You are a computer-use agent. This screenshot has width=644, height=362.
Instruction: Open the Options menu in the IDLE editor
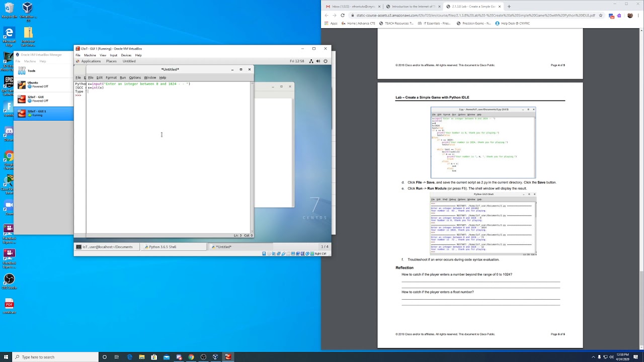(135, 78)
